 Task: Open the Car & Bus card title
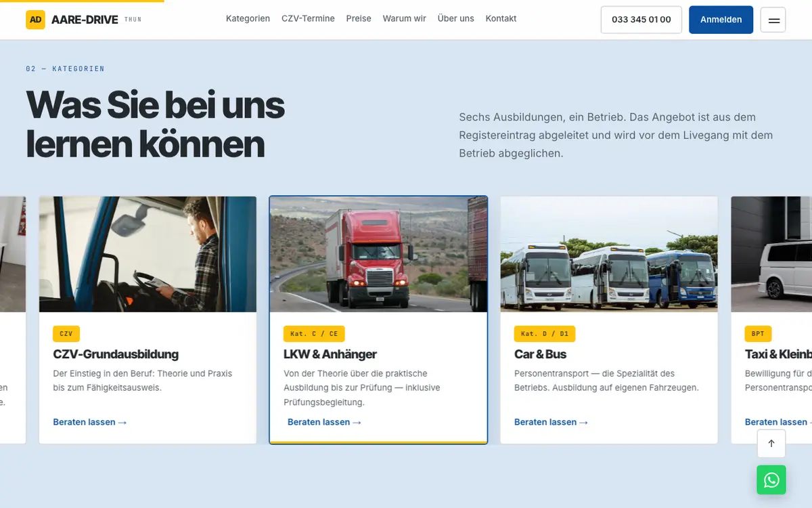click(541, 354)
